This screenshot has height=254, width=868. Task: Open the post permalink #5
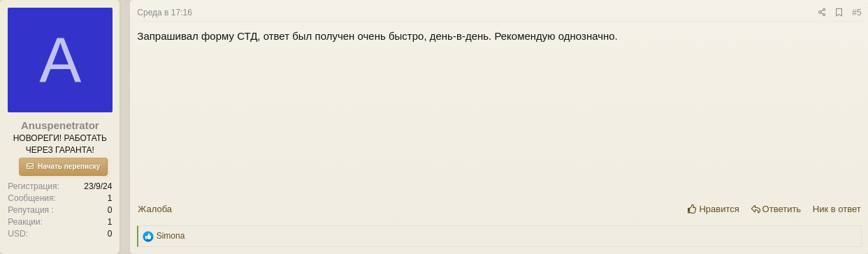tap(856, 13)
